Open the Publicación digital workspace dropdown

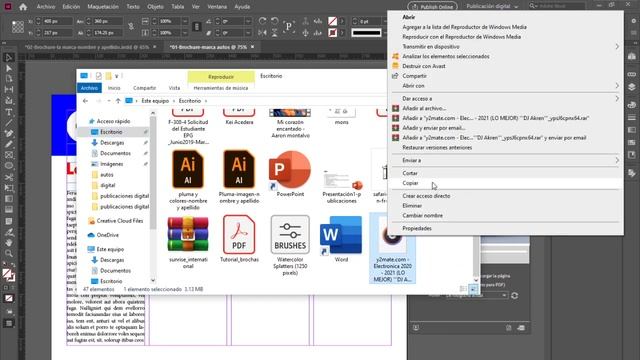[x=492, y=7]
